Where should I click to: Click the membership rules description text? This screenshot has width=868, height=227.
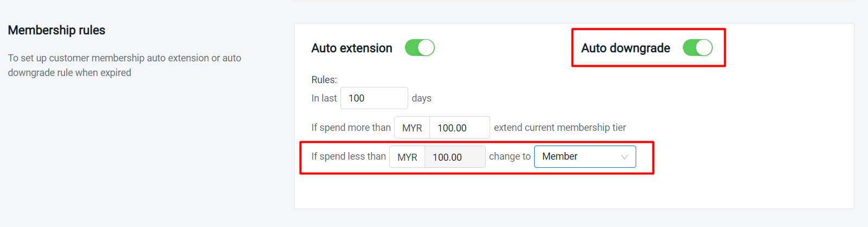pos(124,65)
